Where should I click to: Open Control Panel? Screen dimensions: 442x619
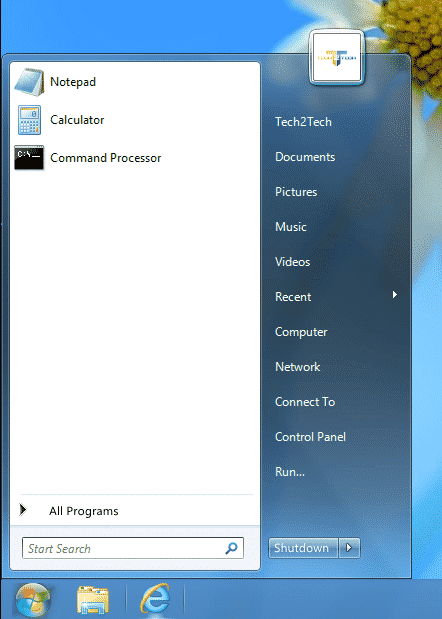[310, 437]
